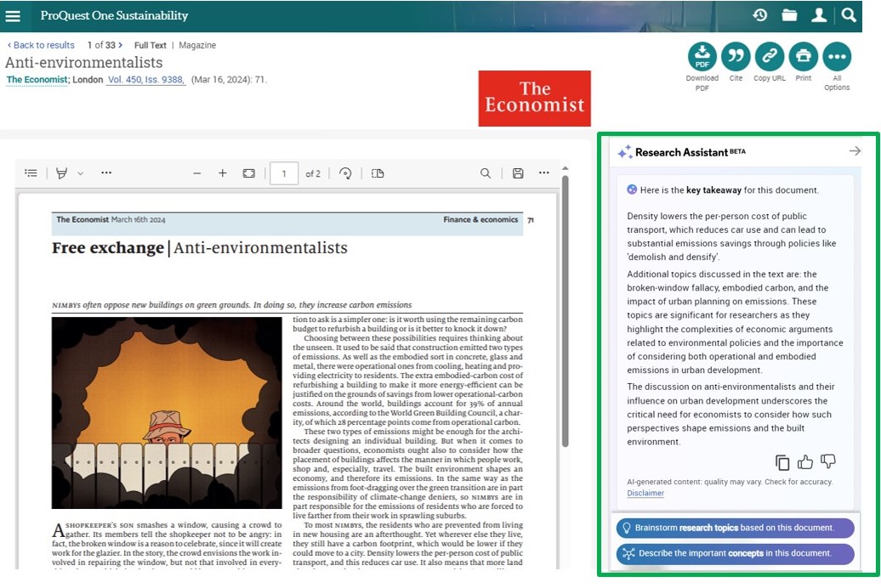Give thumbs up to the key takeaway
This screenshot has height=588, width=881.
pos(805,462)
